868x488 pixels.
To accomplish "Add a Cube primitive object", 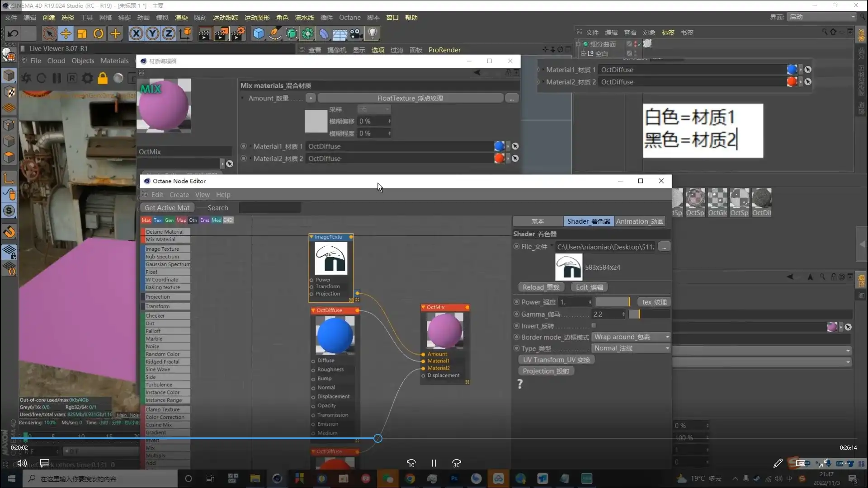I will coord(259,33).
